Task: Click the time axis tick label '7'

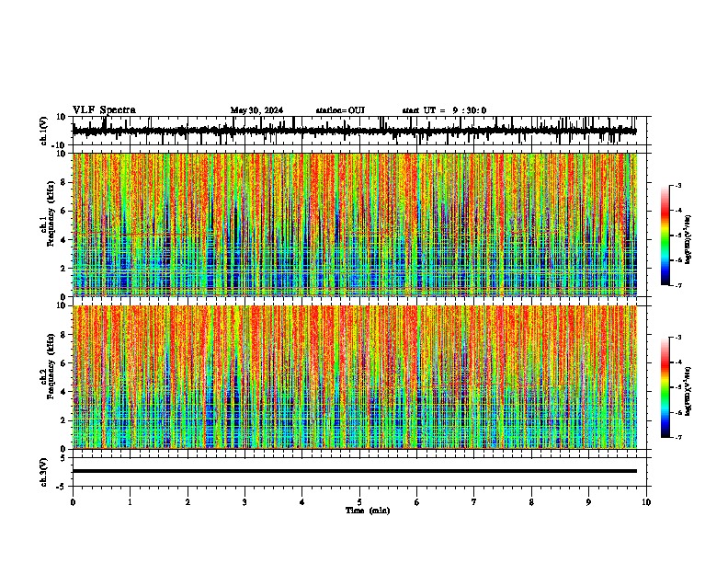Action: point(474,502)
